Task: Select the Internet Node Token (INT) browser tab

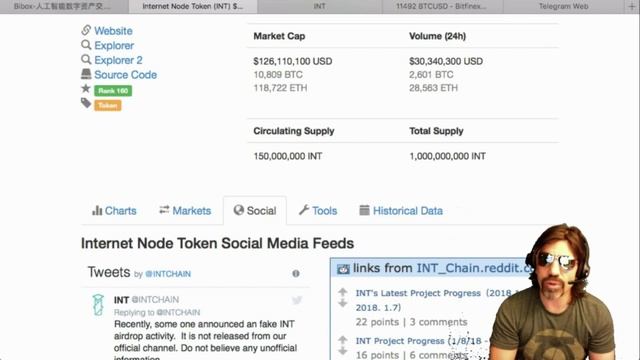Action: click(x=193, y=7)
